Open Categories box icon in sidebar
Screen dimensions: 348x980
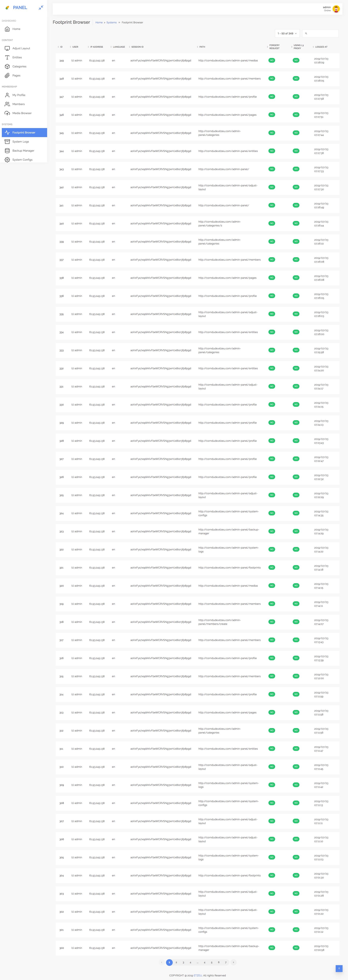(7, 67)
